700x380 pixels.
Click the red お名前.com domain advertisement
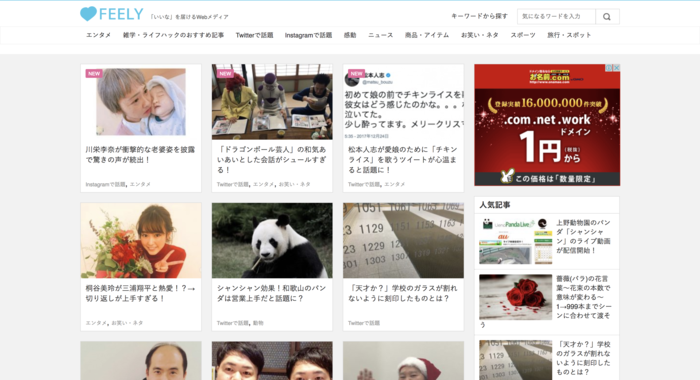coord(547,125)
